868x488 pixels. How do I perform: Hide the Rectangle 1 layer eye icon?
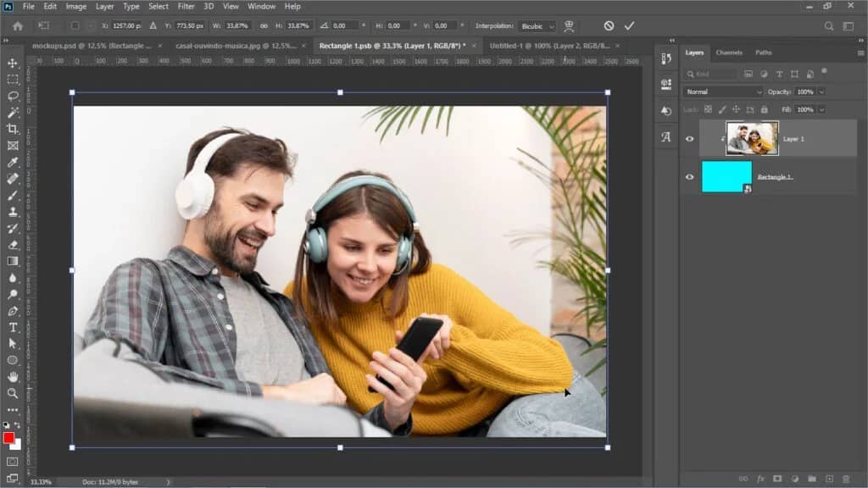(x=690, y=177)
